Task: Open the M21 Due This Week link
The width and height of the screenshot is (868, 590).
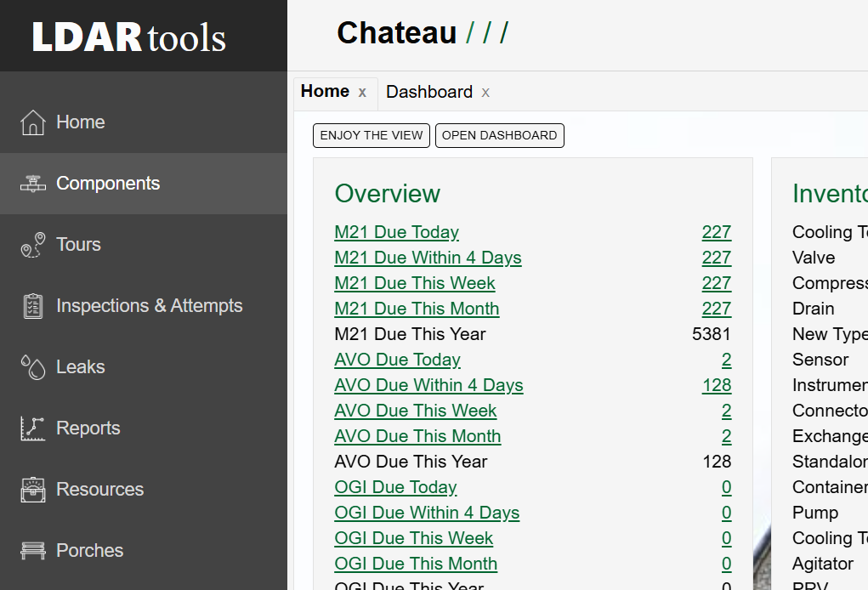Action: click(415, 283)
